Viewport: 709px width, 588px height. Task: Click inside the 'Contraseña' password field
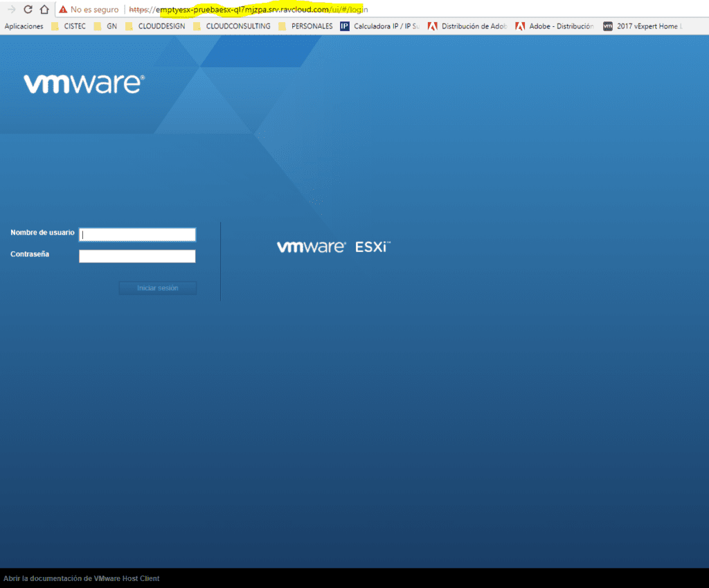point(136,256)
